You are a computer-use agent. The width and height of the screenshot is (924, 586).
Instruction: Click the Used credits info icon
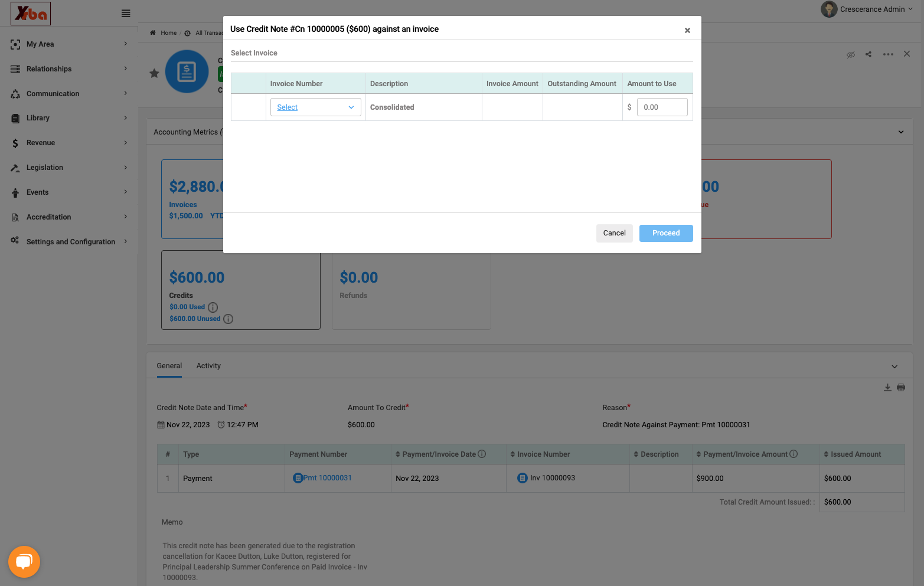pos(213,307)
